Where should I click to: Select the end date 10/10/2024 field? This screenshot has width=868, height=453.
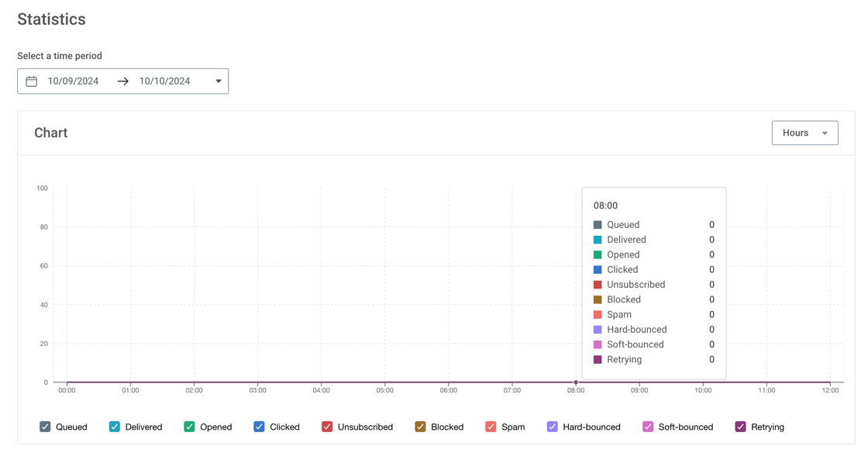pos(165,81)
